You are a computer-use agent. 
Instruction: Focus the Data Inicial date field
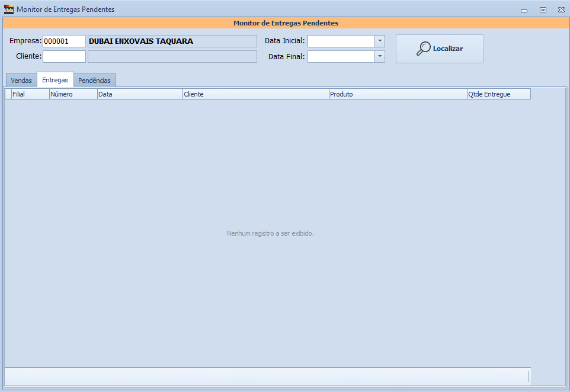tap(341, 41)
